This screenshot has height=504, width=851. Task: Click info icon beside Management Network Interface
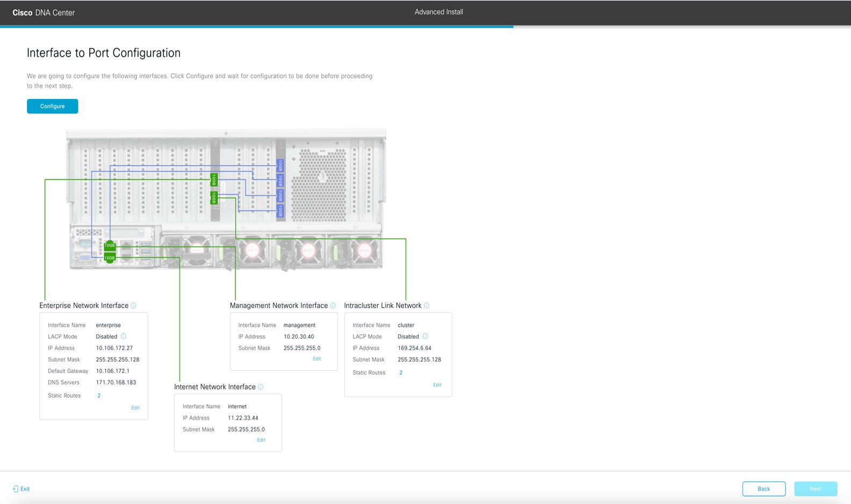click(333, 306)
